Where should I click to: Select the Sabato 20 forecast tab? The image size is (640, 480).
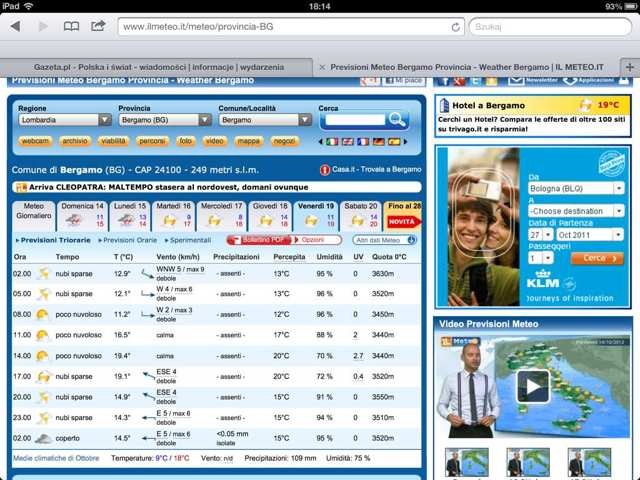[360, 216]
